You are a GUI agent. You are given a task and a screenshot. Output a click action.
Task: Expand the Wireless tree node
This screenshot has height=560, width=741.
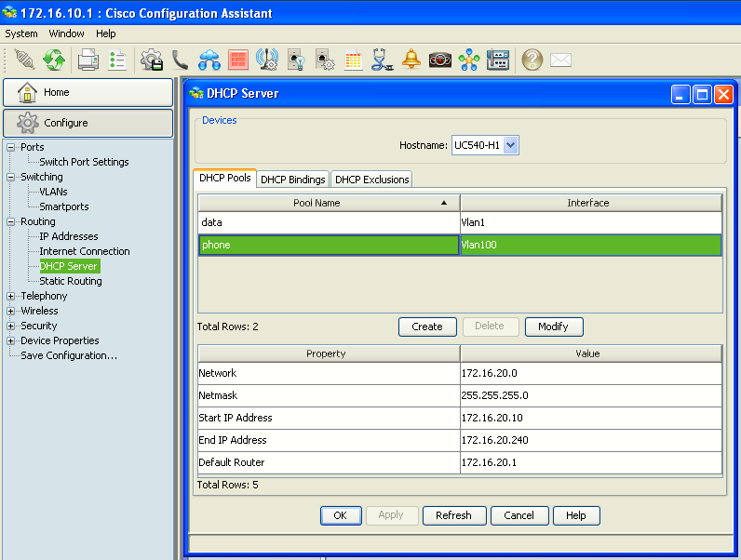tap(10, 312)
